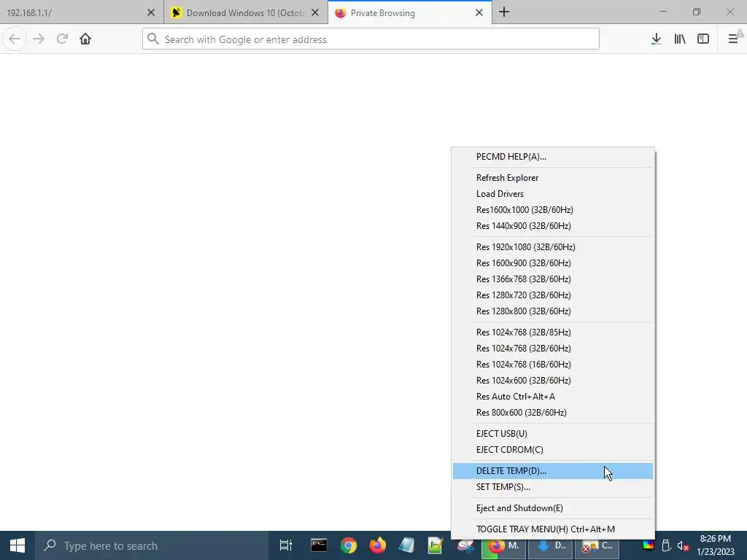The height and width of the screenshot is (560, 747).
Task: Focus the Search with Google address bar
Action: coord(371,39)
